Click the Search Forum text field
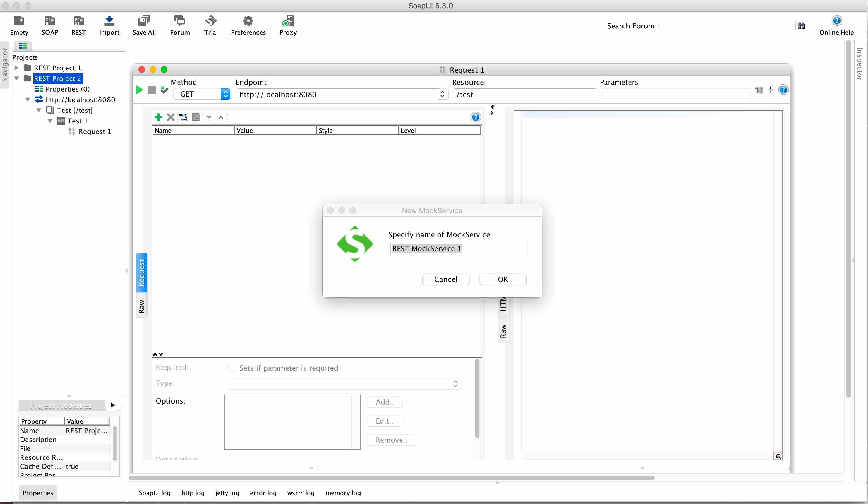Image resolution: width=868 pixels, height=504 pixels. click(727, 26)
